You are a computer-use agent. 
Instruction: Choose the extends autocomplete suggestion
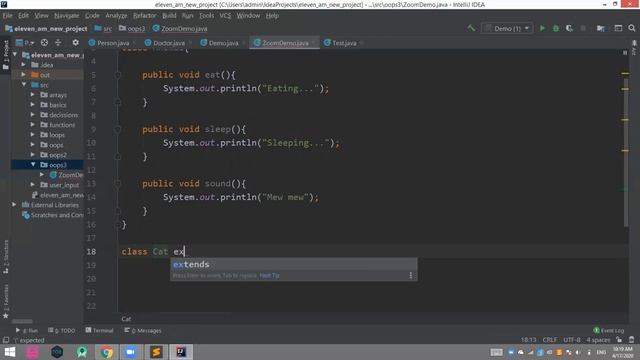point(293,264)
